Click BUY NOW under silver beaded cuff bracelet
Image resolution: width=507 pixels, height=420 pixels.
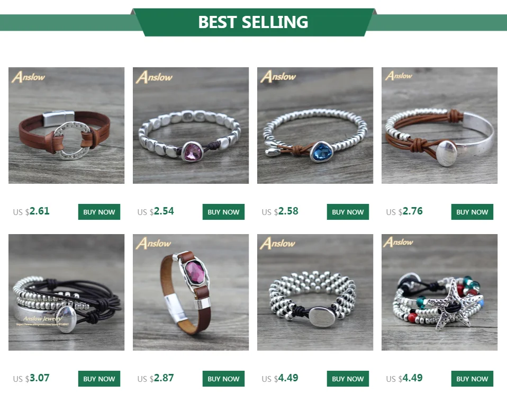pos(348,379)
